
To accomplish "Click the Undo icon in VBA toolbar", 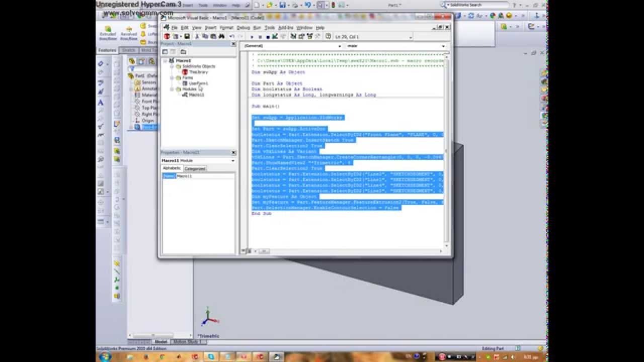I will tap(231, 37).
